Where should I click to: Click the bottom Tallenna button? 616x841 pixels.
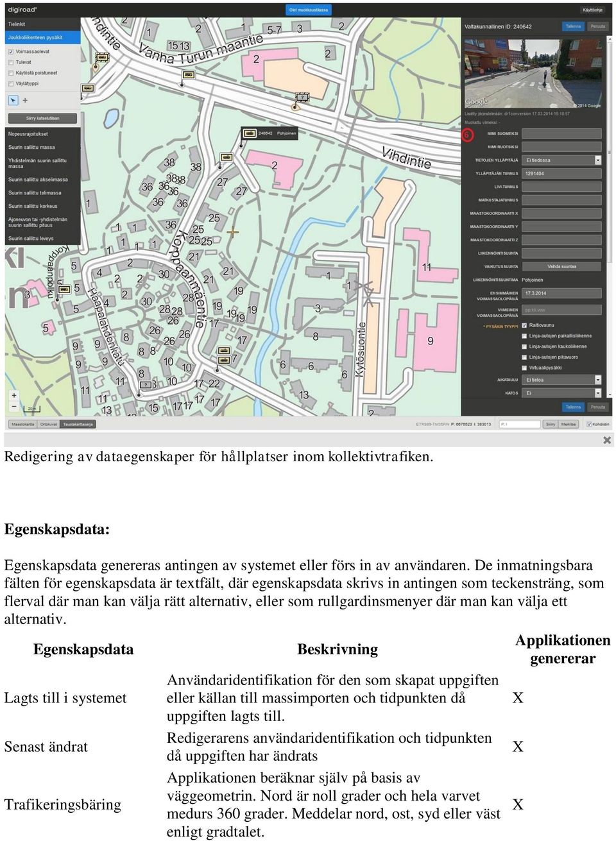click(573, 407)
